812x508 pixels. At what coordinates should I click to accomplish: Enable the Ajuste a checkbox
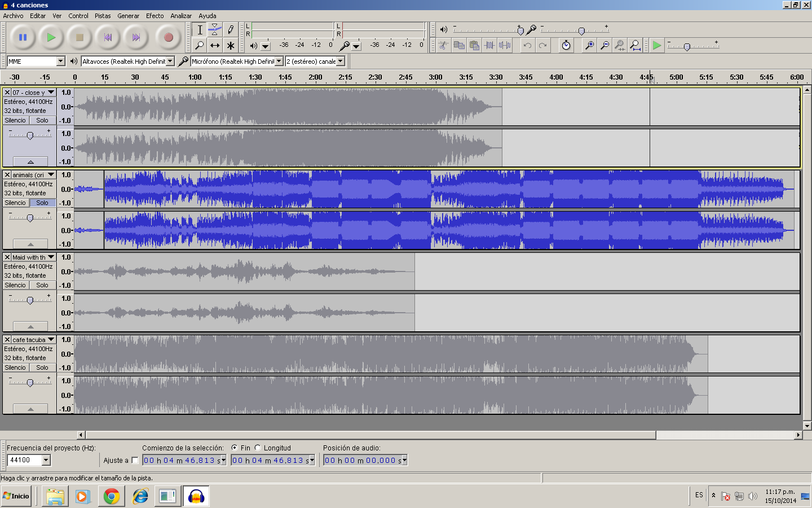135,460
